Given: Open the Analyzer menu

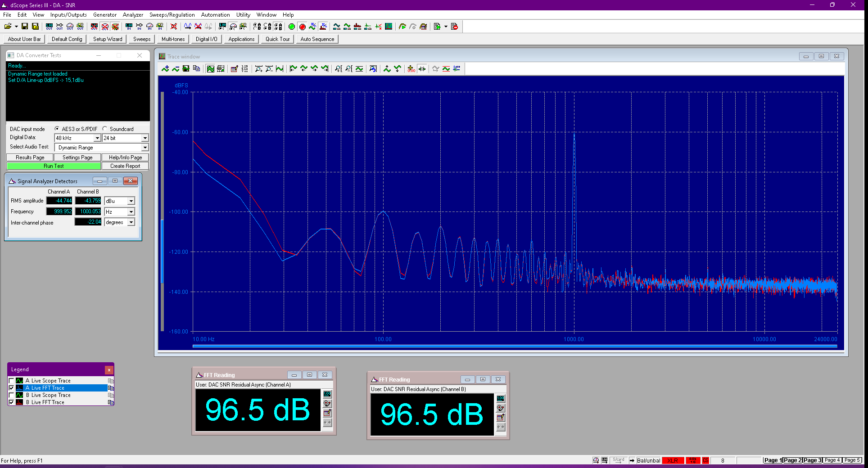Looking at the screenshot, I should pos(133,15).
